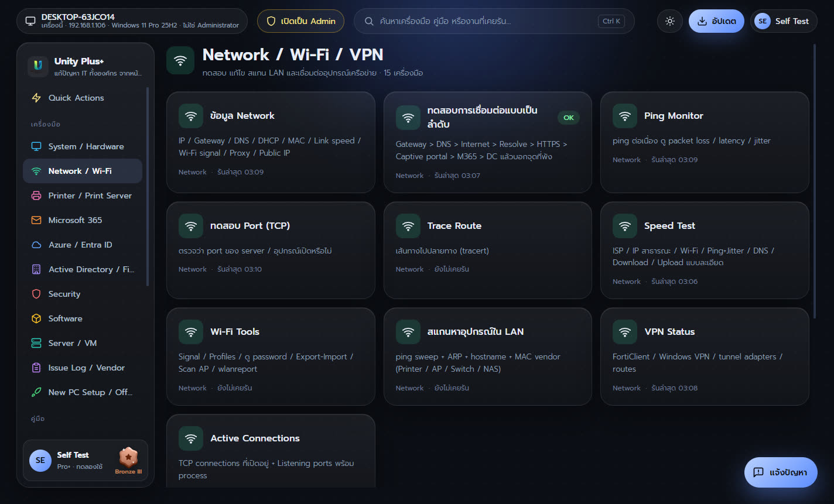The height and width of the screenshot is (504, 834).
Task: Click the Wi-Fi icon on Active Connections card
Action: tap(191, 438)
